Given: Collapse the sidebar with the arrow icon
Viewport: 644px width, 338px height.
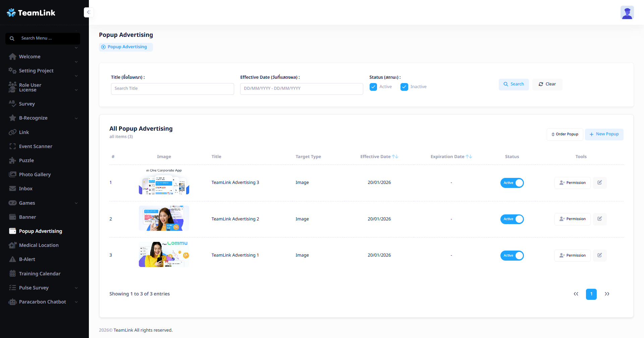Looking at the screenshot, I should 89,12.
